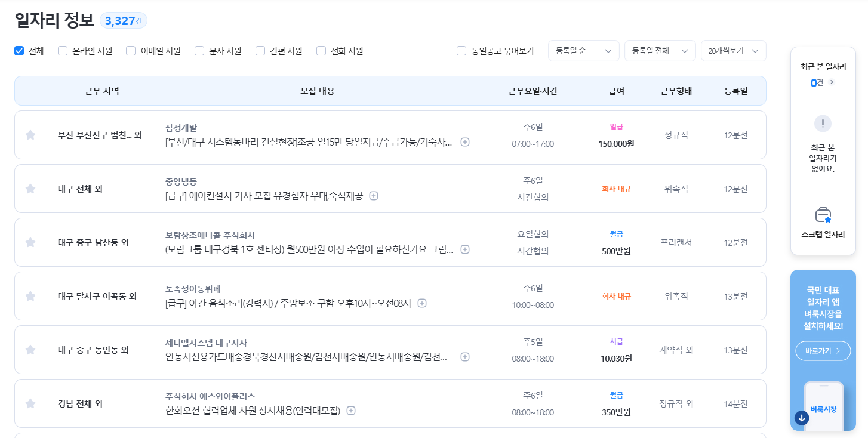This screenshot has height=438, width=868.
Task: Click plus icon on 중앙냉동 job description
Action: point(373,195)
